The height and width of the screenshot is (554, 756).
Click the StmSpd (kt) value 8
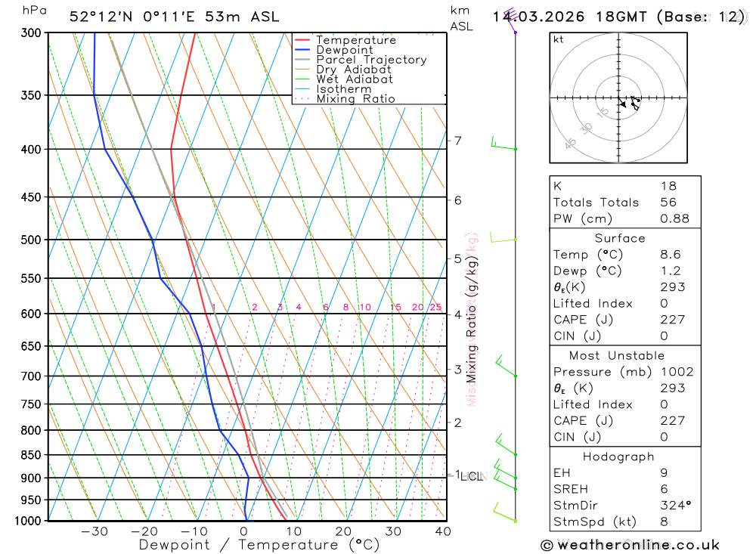(x=665, y=522)
